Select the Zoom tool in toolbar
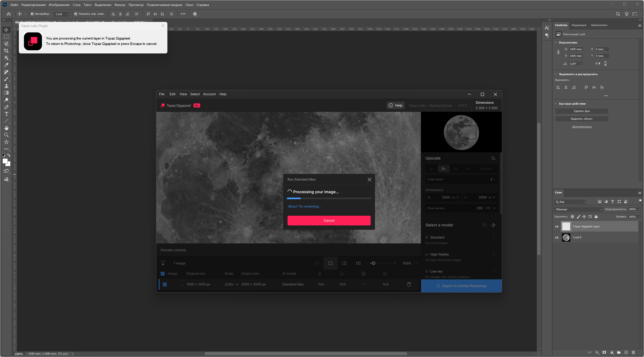 coord(6,135)
